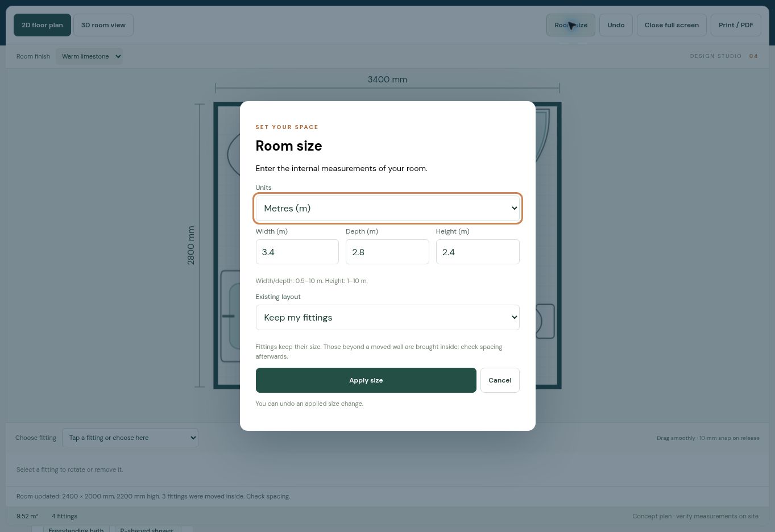The image size is (775, 532).
Task: Click the '4 fittings' count in status bar
Action: pos(64,516)
